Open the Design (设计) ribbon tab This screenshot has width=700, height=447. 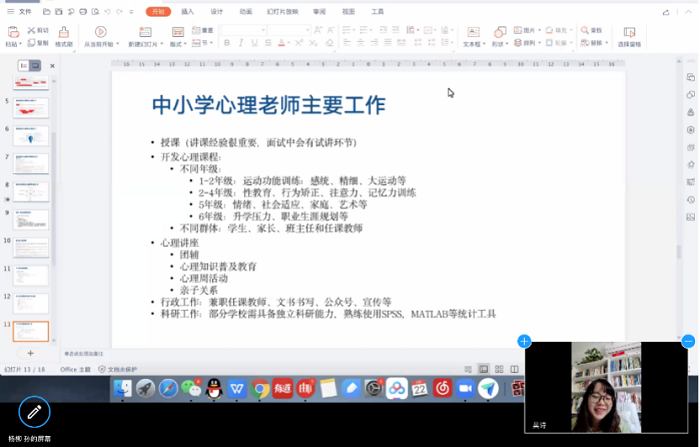(x=216, y=11)
